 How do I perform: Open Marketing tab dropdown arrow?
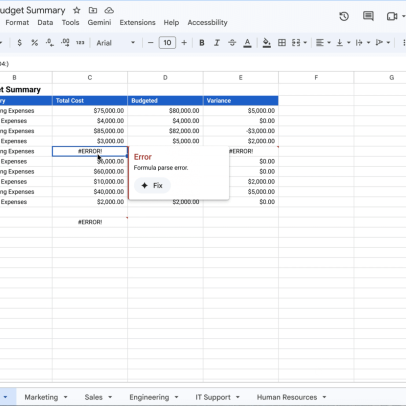pos(66,397)
